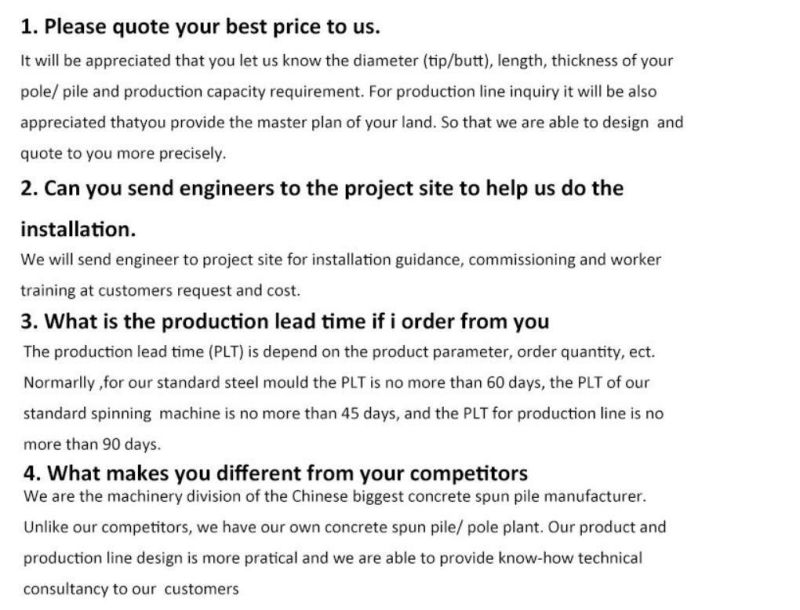
Task: Click the heading 'Please quote your best price'
Action: [201, 27]
